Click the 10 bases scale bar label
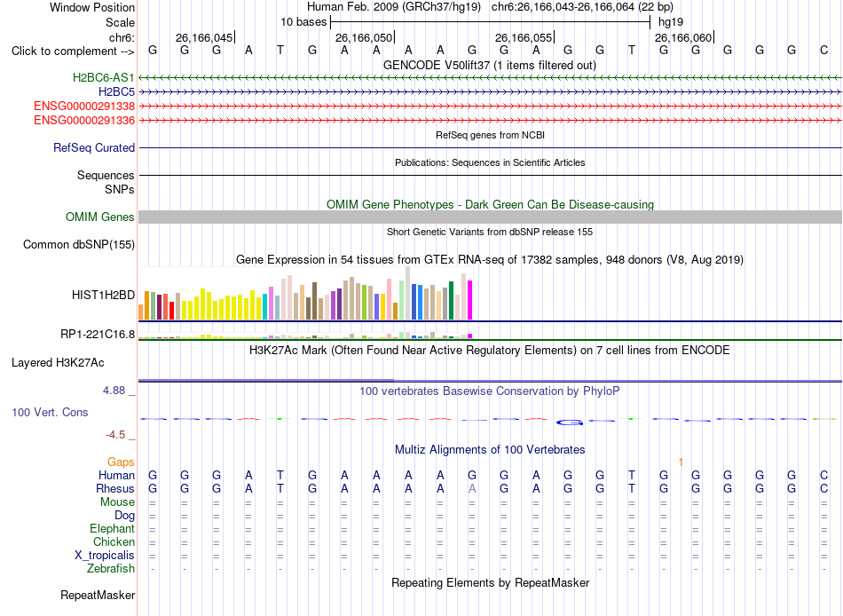This screenshot has height=616, width=843. click(x=303, y=22)
